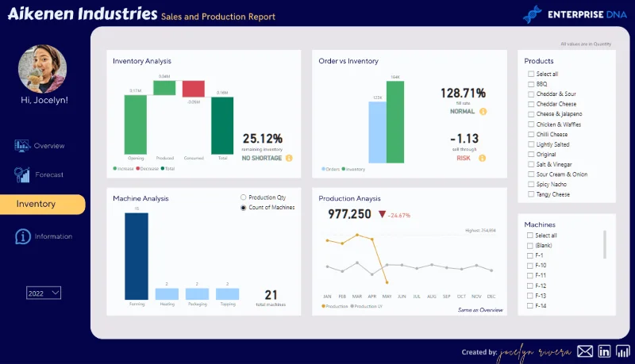Check the Chilli Cheese checkbox

tap(531, 134)
